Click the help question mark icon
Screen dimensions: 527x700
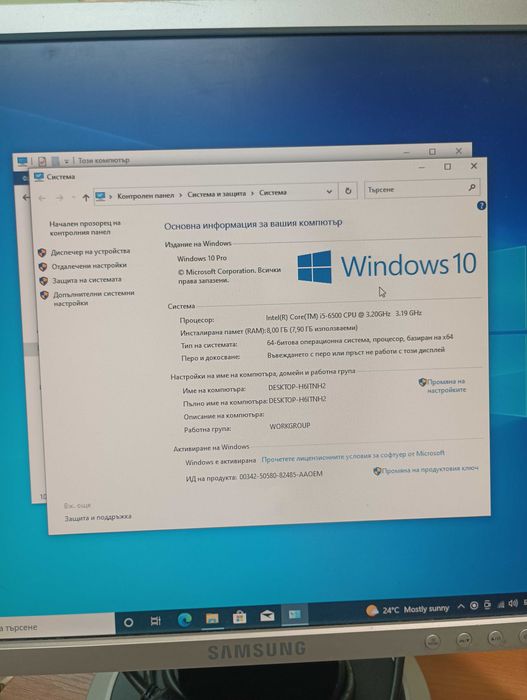[481, 205]
